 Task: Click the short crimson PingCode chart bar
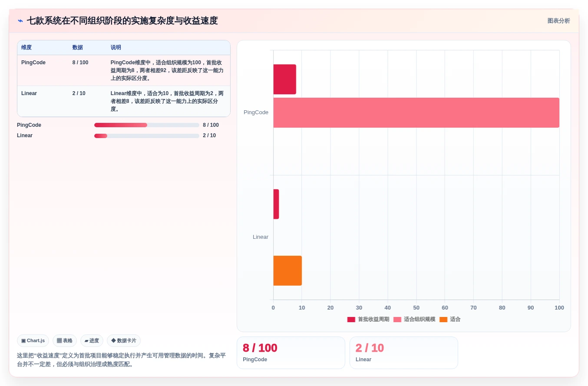tap(284, 79)
